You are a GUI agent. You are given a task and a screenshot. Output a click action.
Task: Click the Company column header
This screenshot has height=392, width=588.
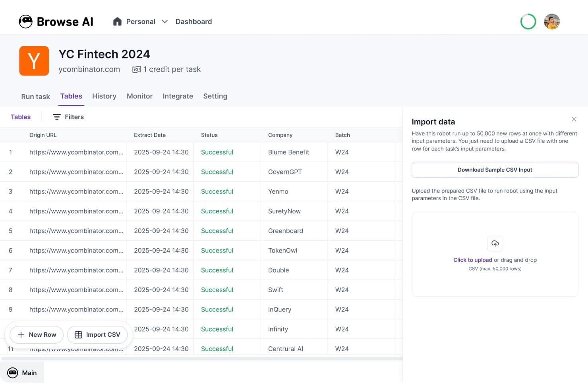click(x=280, y=135)
